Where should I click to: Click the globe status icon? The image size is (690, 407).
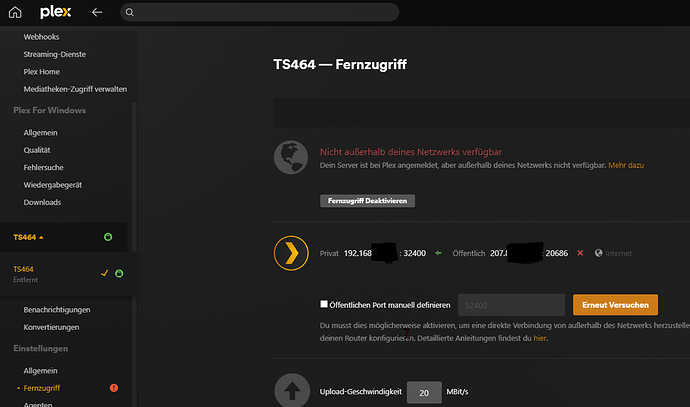point(291,157)
